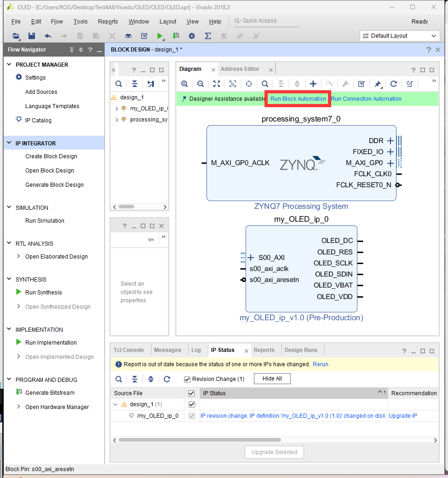Open the Design Runs tab
Image resolution: width=448 pixels, height=478 pixels.
click(301, 350)
